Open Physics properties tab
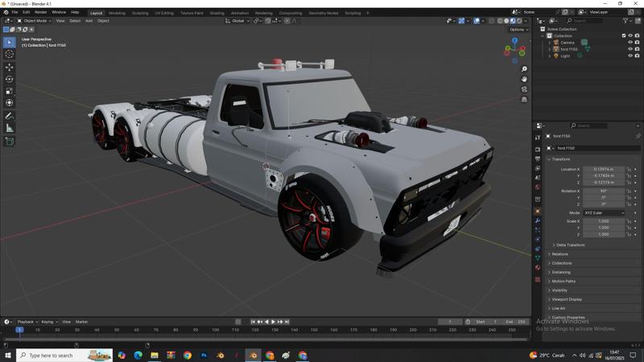The image size is (644, 362). tap(538, 239)
